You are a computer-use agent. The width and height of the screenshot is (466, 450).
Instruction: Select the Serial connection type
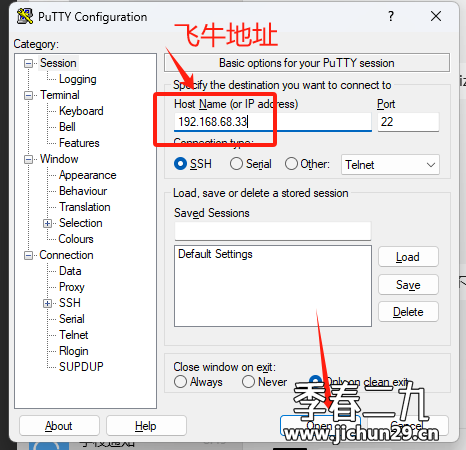pyautogui.click(x=236, y=164)
